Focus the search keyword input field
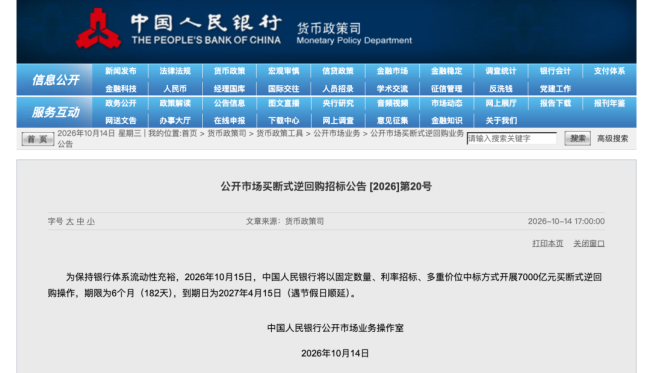Viewport: 650px width, 373px height. (x=512, y=138)
